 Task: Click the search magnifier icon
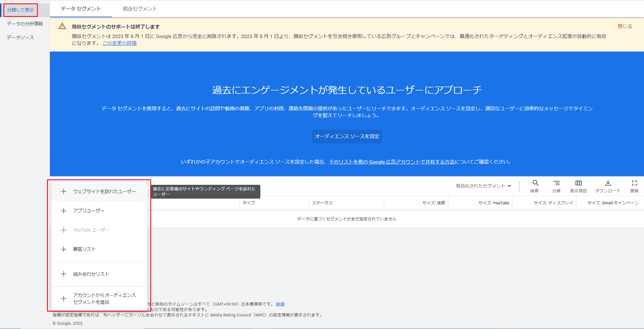click(x=535, y=183)
